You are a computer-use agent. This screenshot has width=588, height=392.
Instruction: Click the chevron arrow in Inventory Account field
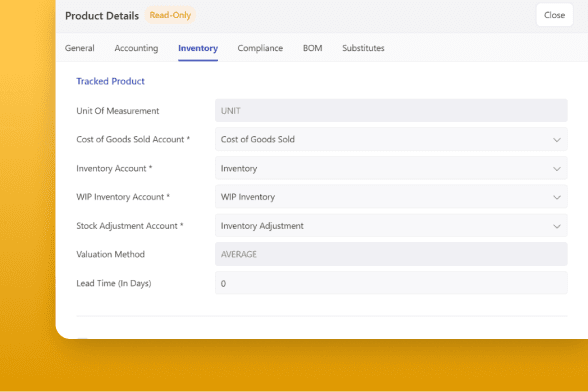[556, 169]
